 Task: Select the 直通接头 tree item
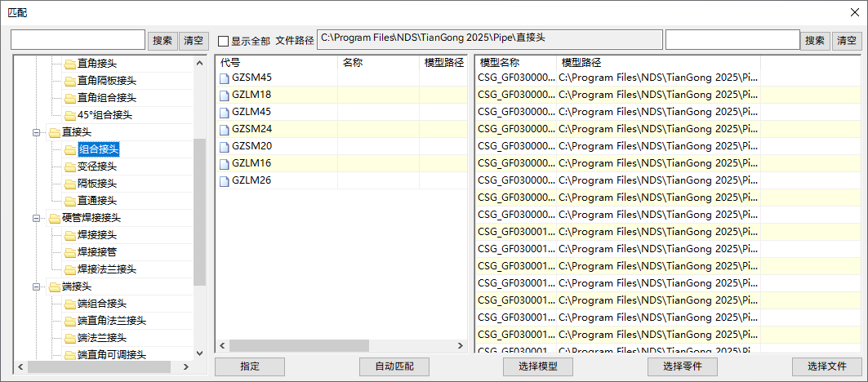point(96,201)
